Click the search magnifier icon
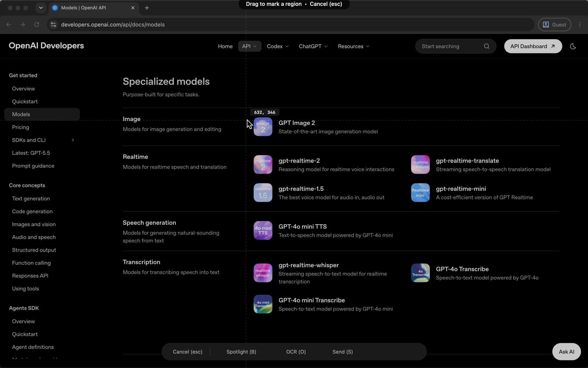This screenshot has width=588, height=368. pos(487,46)
